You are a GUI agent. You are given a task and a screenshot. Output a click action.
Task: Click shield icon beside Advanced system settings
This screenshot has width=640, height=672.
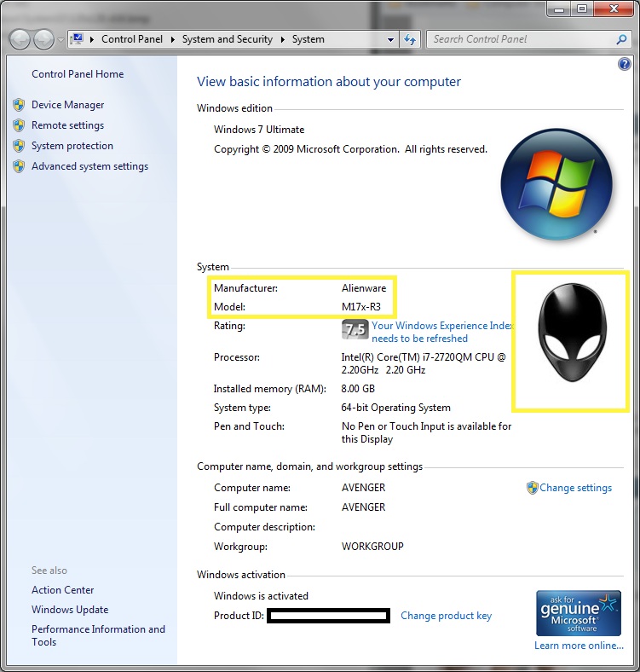coord(19,166)
